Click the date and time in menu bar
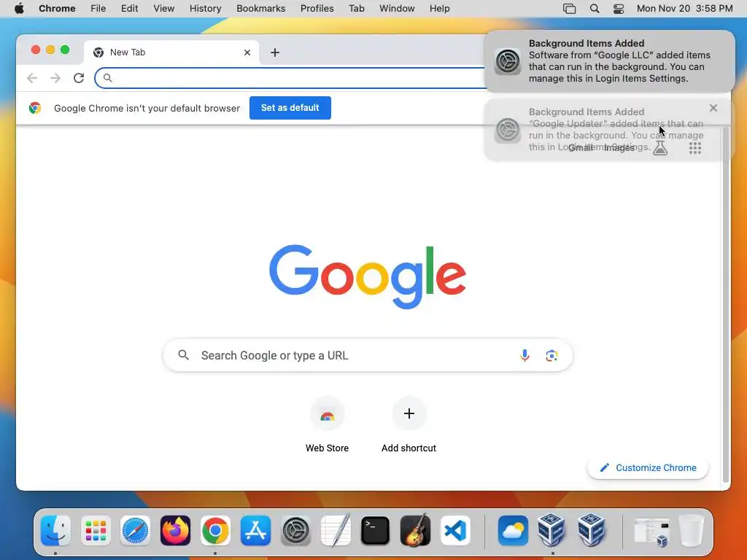The width and height of the screenshot is (747, 560). pyautogui.click(x=684, y=9)
